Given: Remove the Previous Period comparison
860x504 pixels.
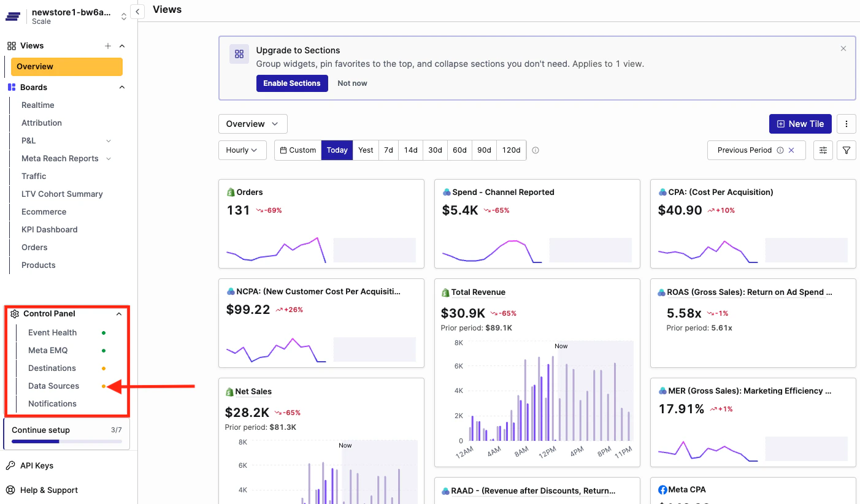Looking at the screenshot, I should coord(791,150).
